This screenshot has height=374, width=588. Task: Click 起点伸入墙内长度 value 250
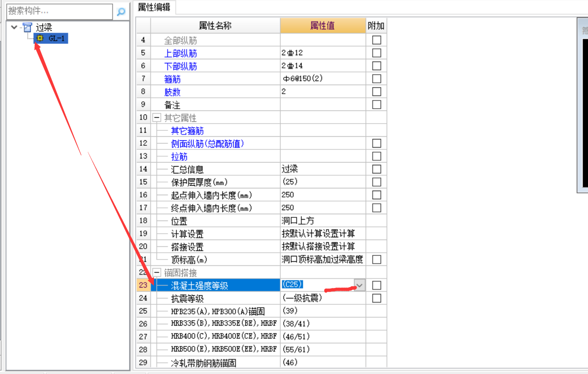pos(323,195)
